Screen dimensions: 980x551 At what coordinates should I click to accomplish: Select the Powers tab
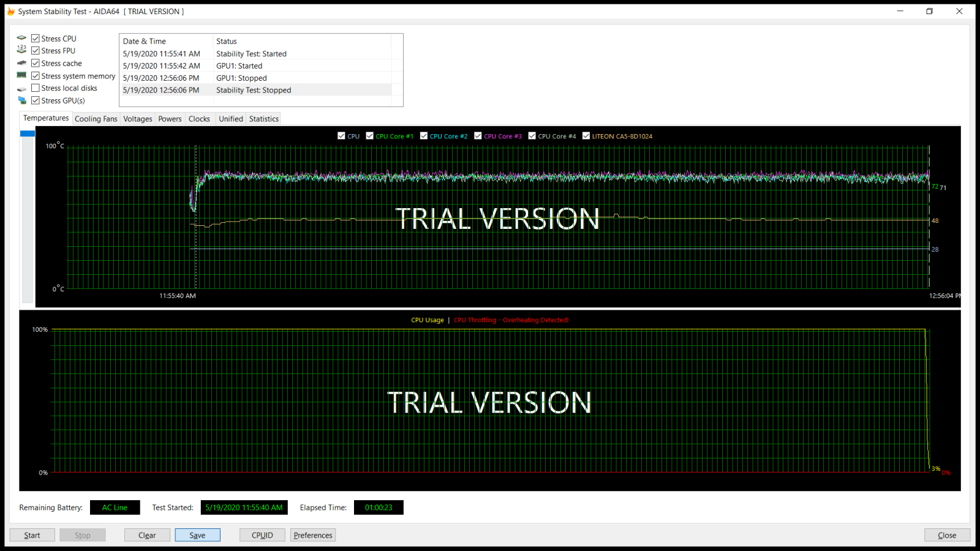[x=170, y=119]
